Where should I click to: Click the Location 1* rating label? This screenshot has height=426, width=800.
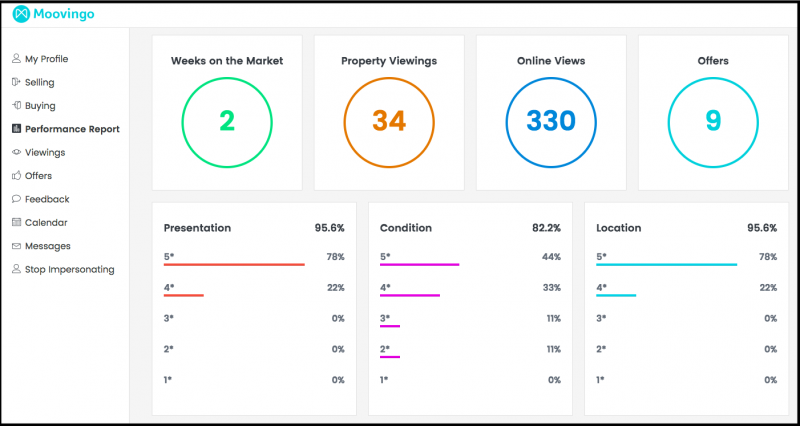(601, 380)
